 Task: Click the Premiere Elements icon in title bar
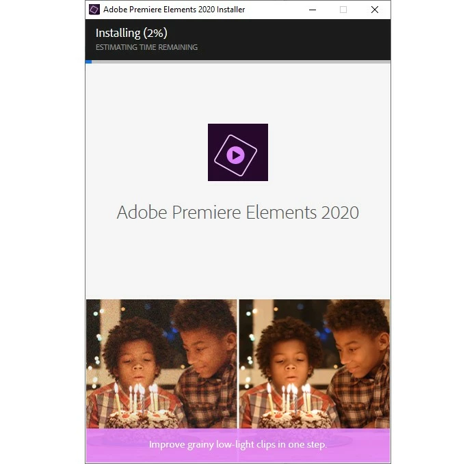(x=94, y=10)
